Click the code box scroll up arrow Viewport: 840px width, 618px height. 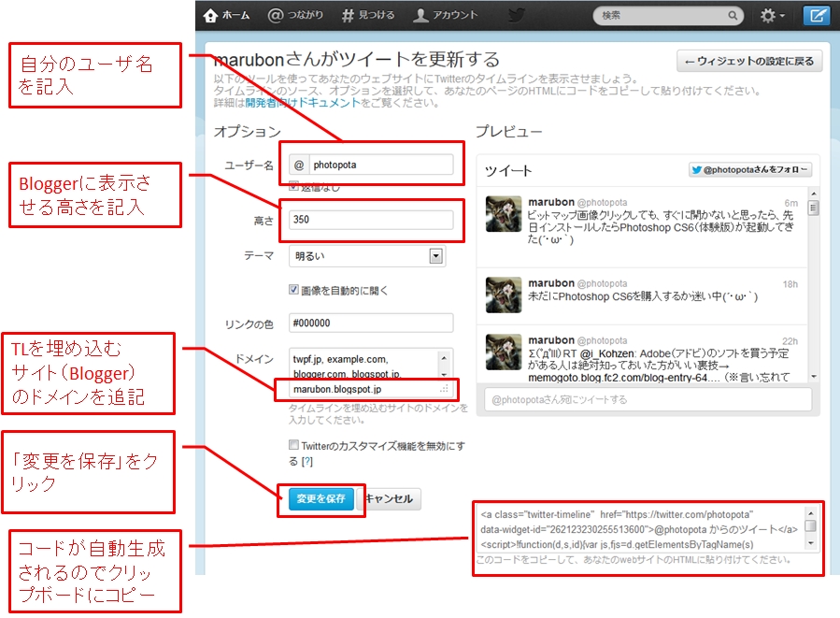point(810,513)
